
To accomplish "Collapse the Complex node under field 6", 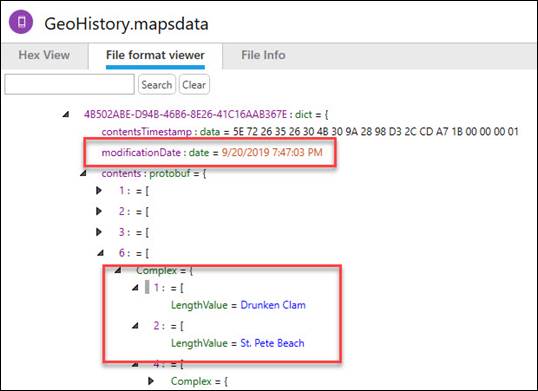I will [x=118, y=270].
